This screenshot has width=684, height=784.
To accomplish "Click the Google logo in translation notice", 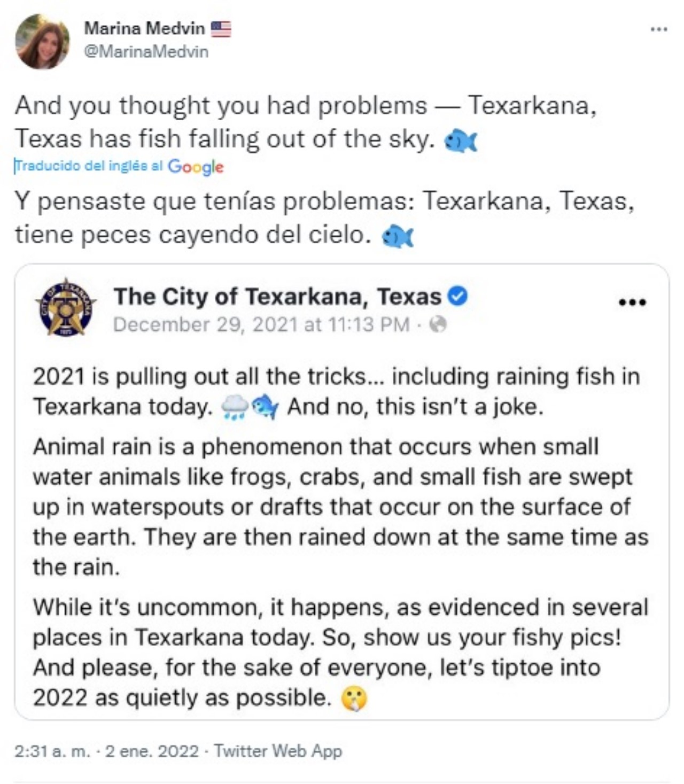I will [x=196, y=167].
